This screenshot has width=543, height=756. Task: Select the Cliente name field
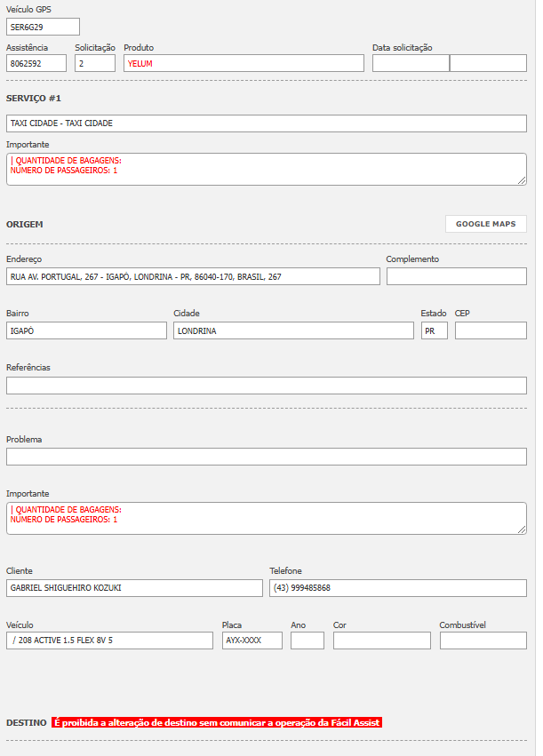(134, 588)
